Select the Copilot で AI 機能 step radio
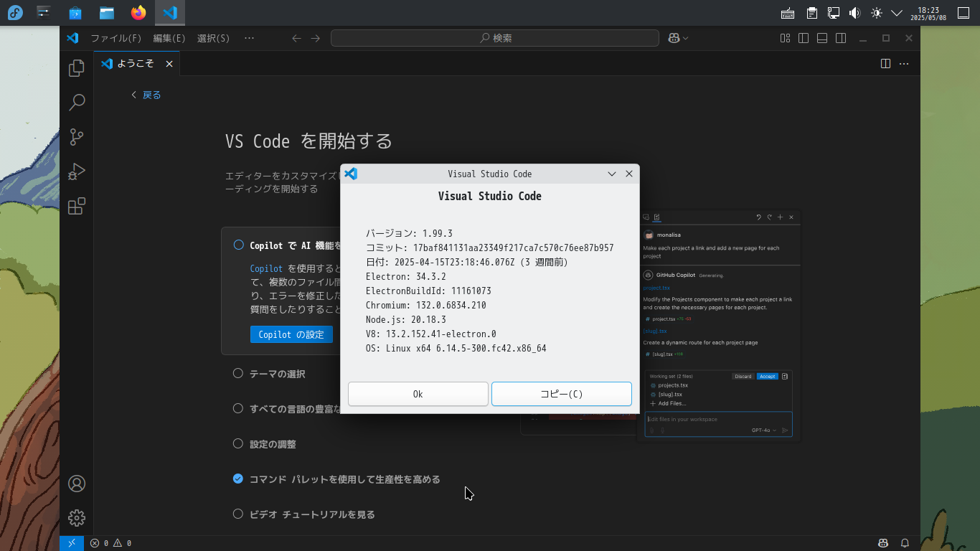980x551 pixels. point(238,245)
